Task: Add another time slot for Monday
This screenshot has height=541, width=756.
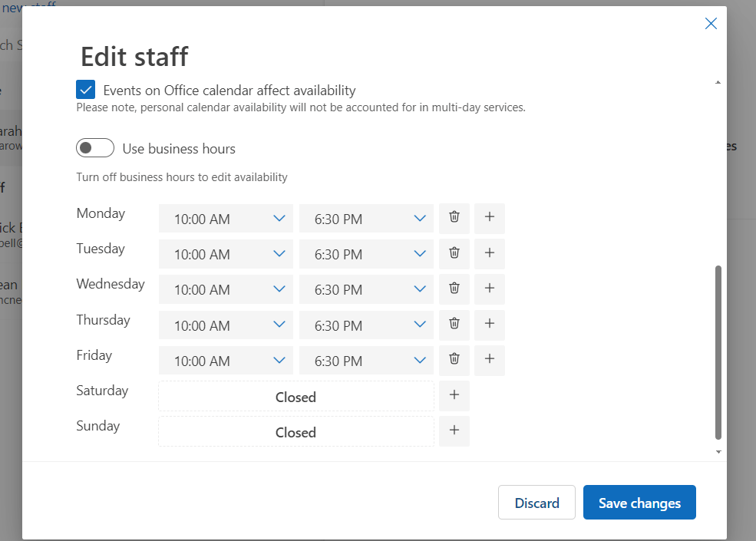Action: (490, 218)
